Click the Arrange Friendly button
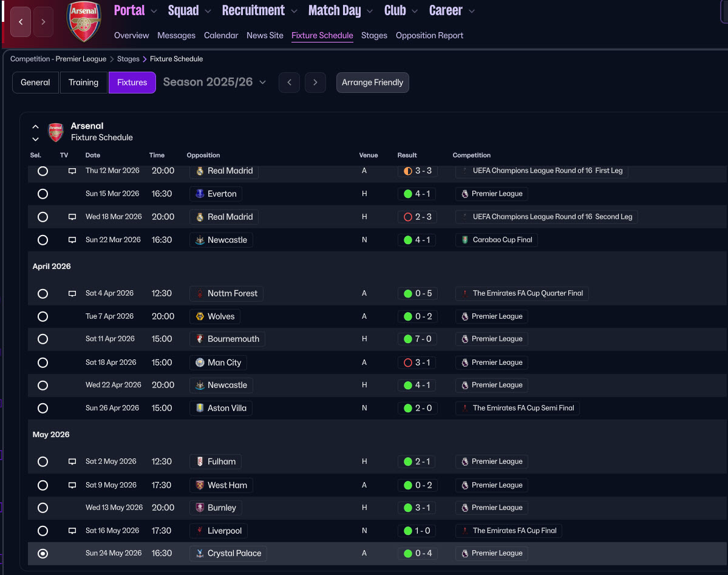728x575 pixels. tap(372, 83)
